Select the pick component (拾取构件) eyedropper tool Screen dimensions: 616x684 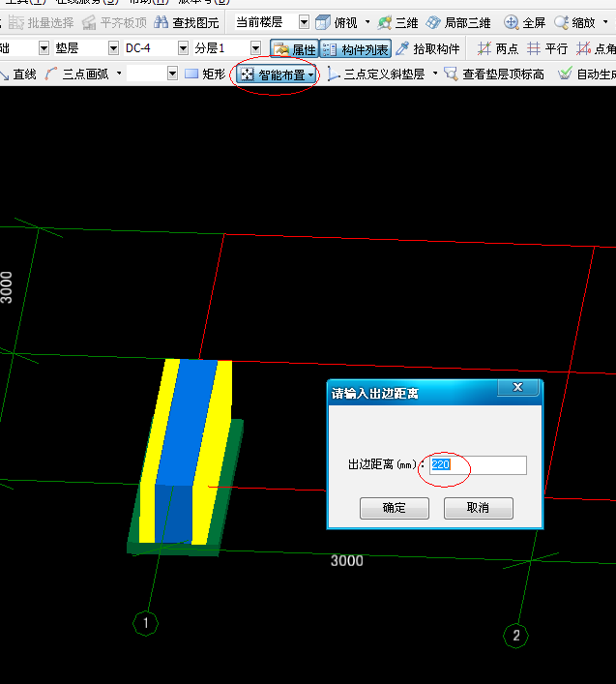pos(427,48)
